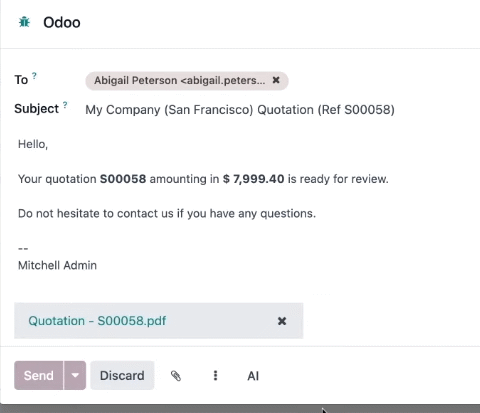This screenshot has width=480, height=413.
Task: Click the 'Do not hesitate to contact us' line
Action: coord(167,213)
